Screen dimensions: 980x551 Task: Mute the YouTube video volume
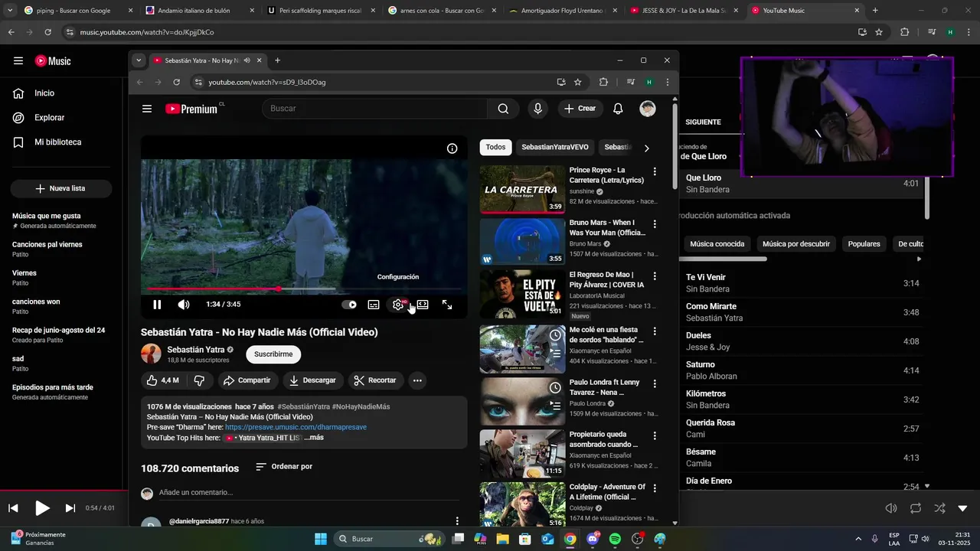click(184, 305)
